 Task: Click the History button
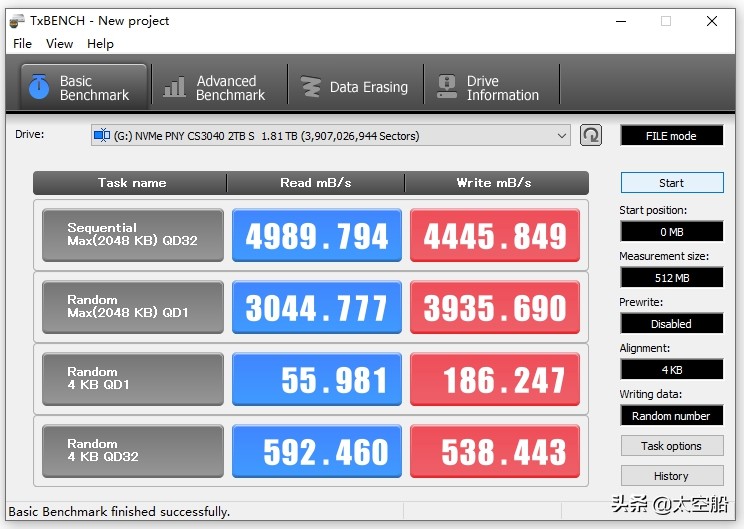tap(671, 476)
